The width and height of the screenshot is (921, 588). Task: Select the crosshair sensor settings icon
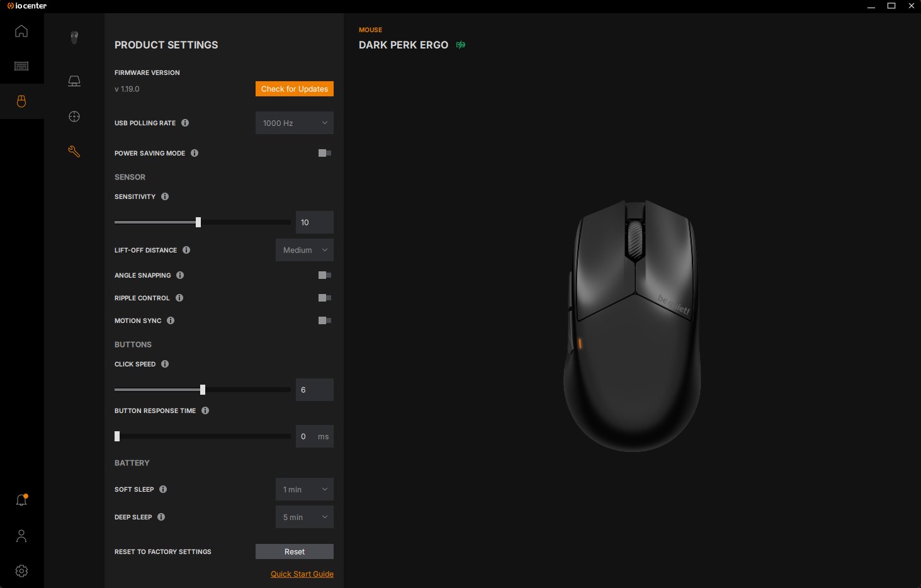74,116
